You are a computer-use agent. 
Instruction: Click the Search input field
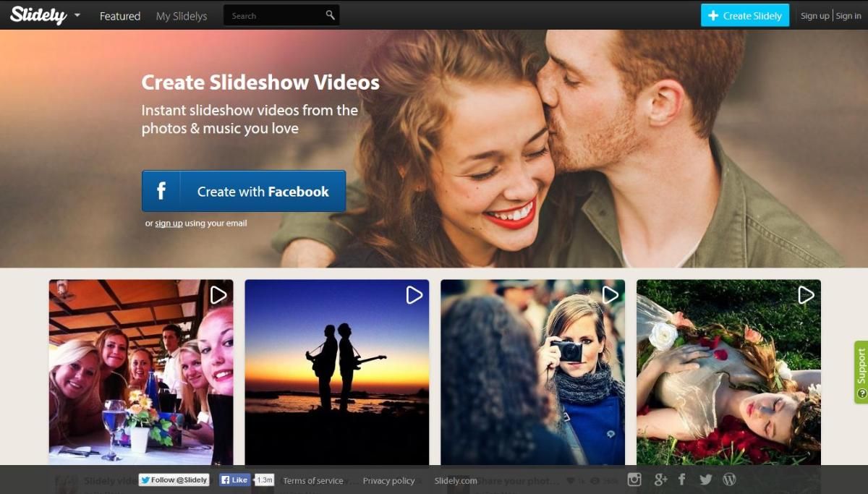(273, 15)
